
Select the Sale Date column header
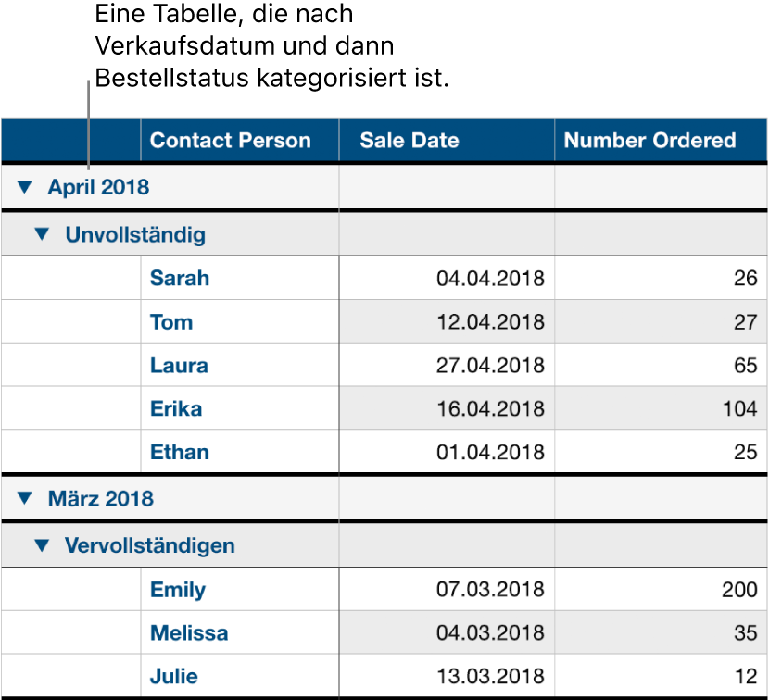point(410,141)
